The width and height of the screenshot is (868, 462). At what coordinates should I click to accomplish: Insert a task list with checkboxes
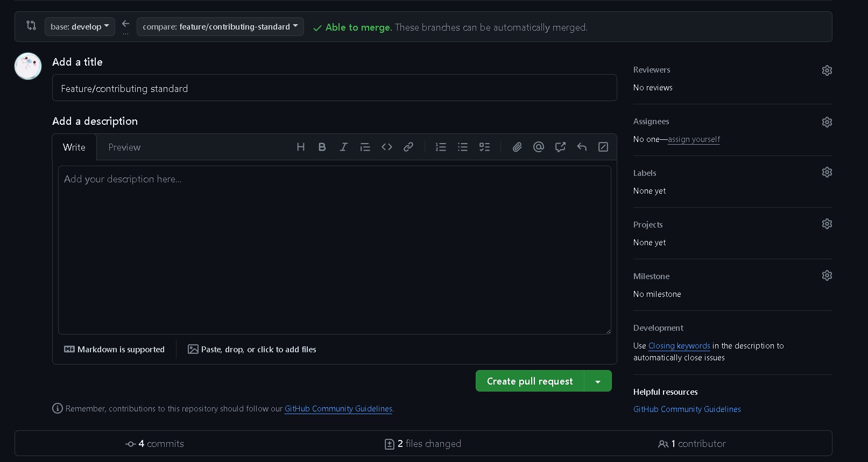(x=484, y=147)
